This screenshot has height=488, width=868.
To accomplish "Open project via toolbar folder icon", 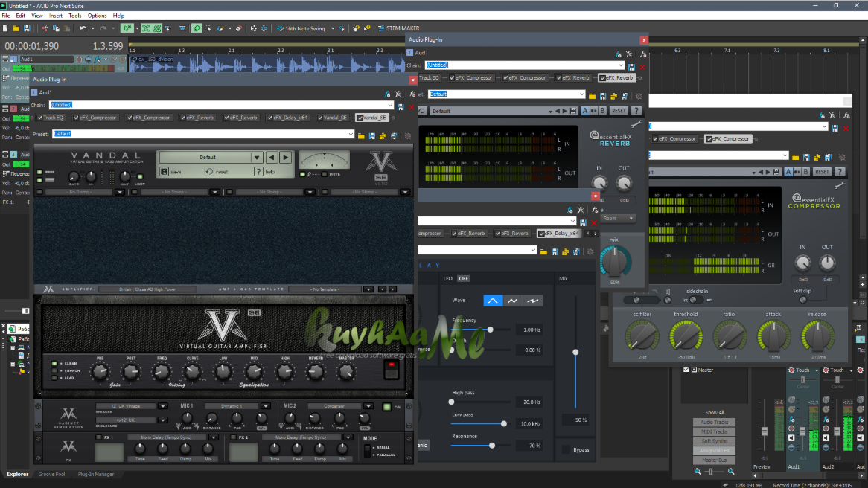I will (x=16, y=28).
